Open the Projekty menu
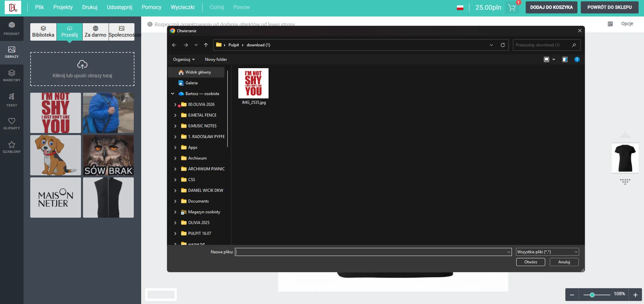 [x=63, y=7]
